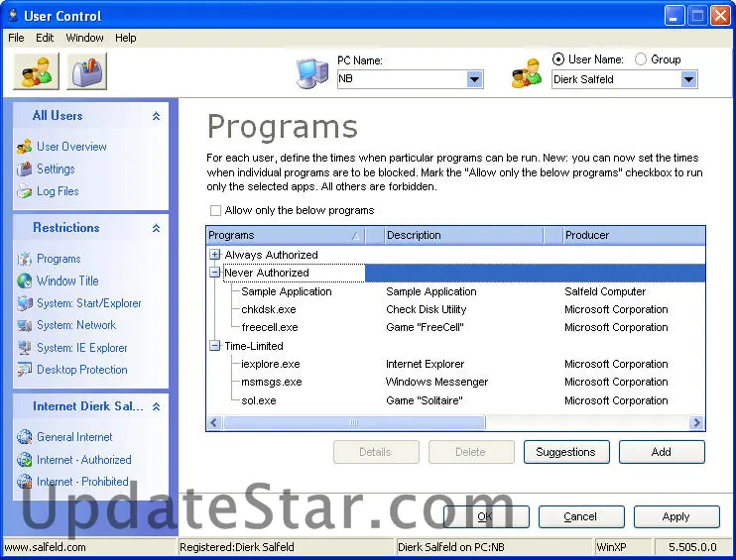Click the Add button
736x560 pixels.
point(662,452)
